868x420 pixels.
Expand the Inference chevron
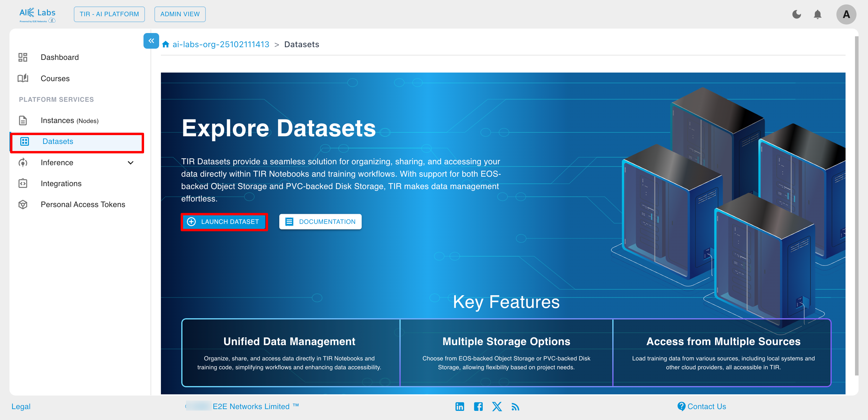tap(131, 163)
